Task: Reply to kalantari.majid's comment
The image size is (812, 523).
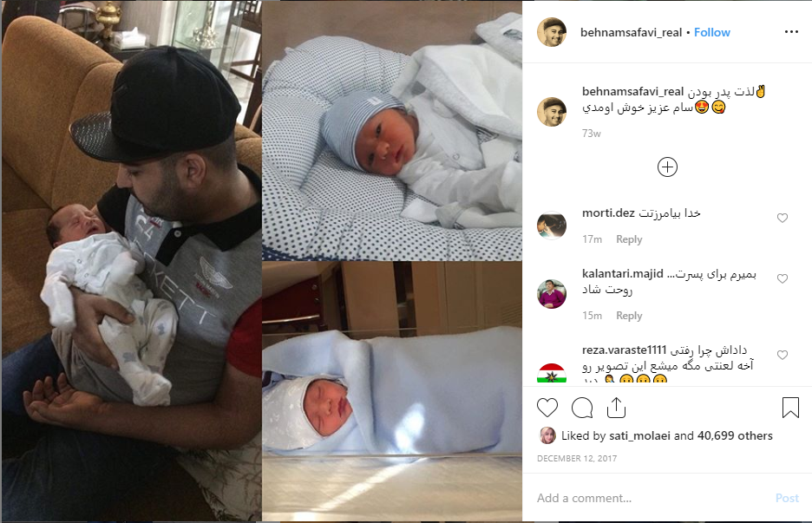Action: 629,316
